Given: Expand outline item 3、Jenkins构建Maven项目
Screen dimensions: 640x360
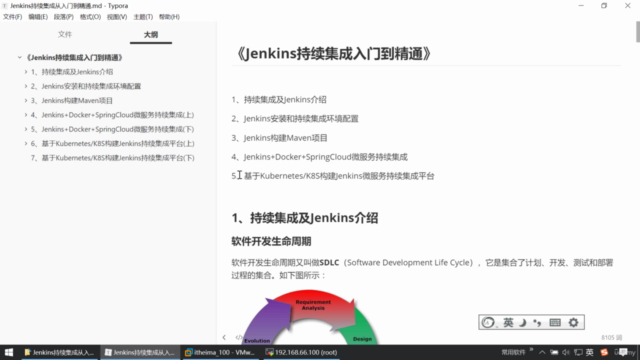Looking at the screenshot, I should coord(26,100).
